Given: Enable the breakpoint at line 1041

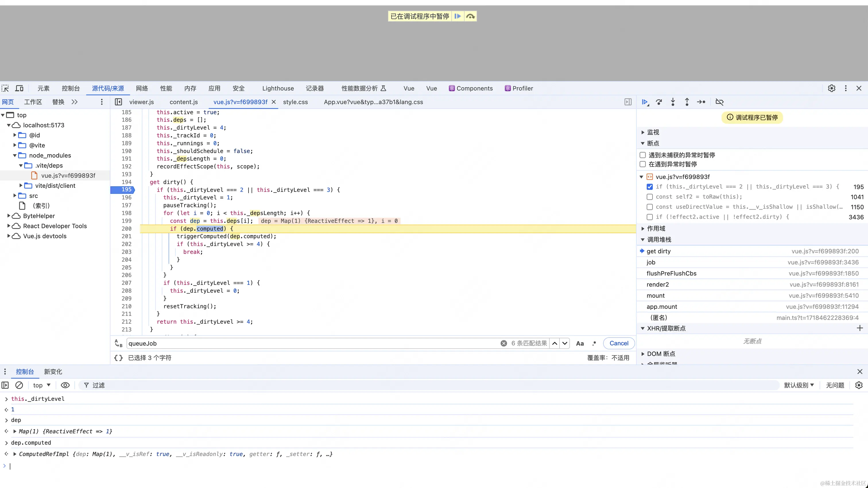Looking at the screenshot, I should [650, 197].
